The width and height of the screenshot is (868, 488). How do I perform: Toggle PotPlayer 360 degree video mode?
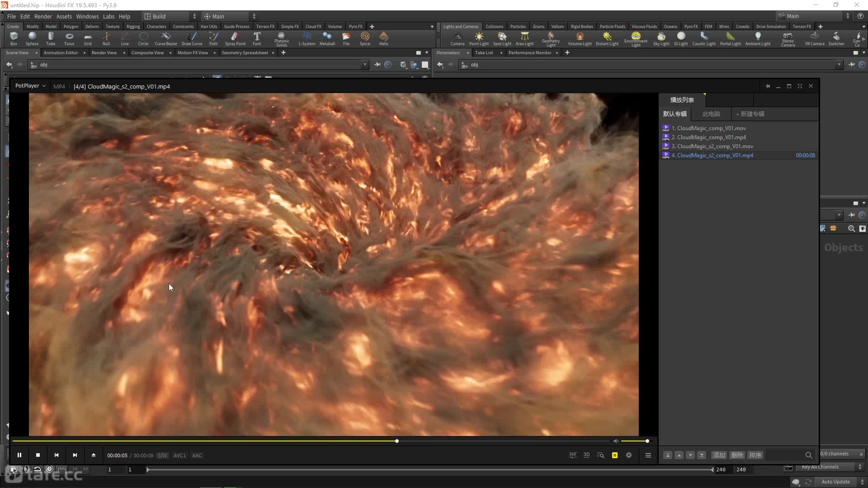point(573,455)
